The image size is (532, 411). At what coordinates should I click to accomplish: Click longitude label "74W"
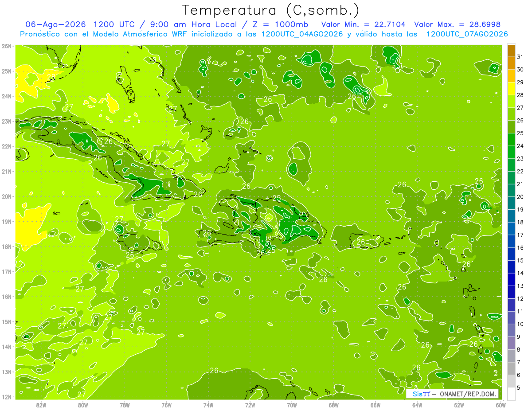pyautogui.click(x=208, y=404)
